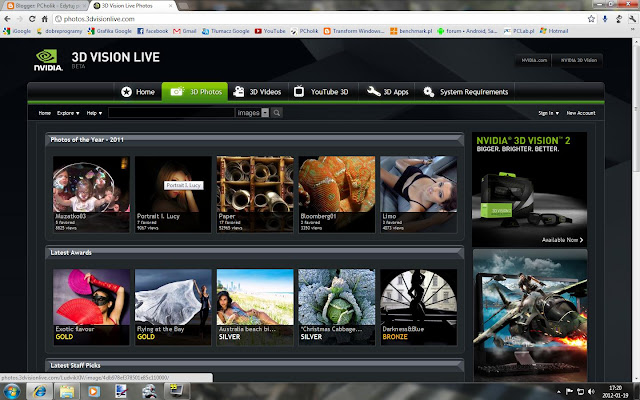Select the 3D Photos tab
640x400 pixels.
[195, 92]
